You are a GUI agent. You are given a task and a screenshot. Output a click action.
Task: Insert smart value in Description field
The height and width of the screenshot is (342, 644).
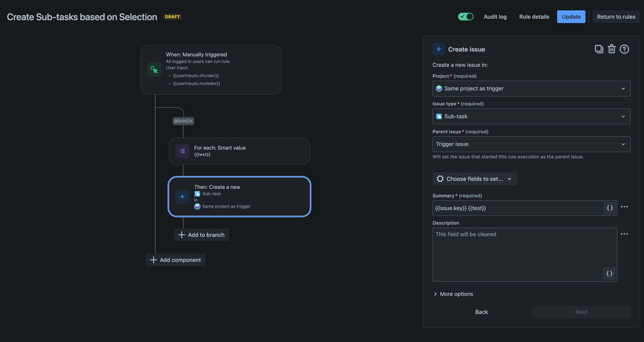[609, 274]
